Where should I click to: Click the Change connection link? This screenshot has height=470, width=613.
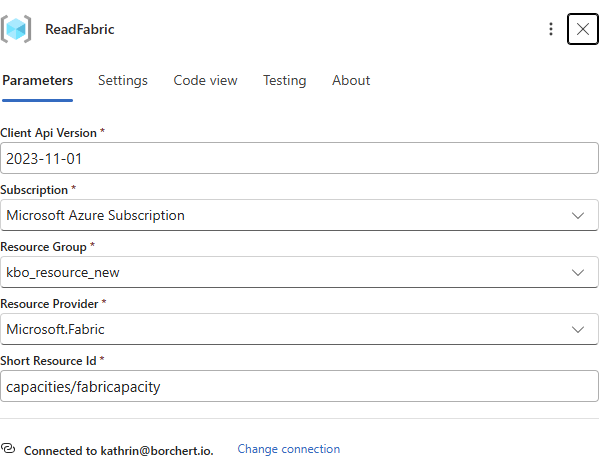pyautogui.click(x=289, y=449)
